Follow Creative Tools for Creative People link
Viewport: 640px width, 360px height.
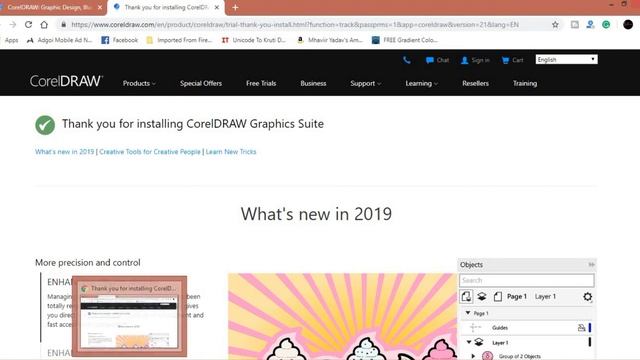click(x=150, y=152)
